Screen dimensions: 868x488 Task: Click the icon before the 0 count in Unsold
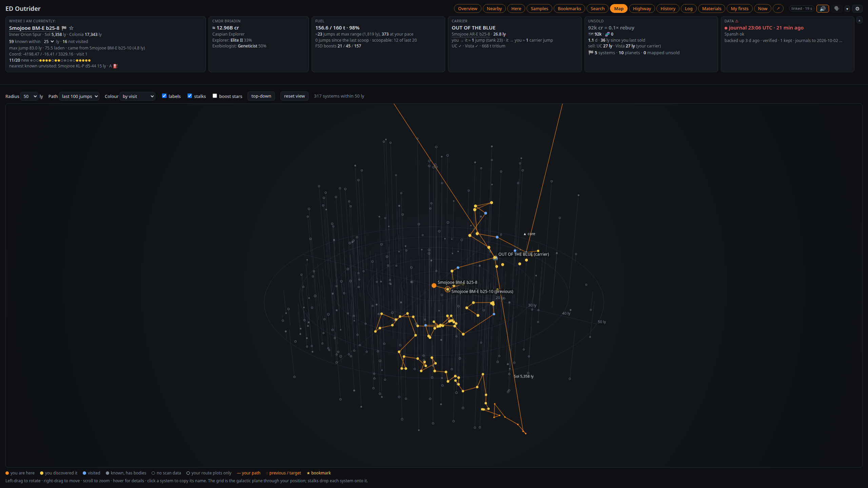point(607,34)
